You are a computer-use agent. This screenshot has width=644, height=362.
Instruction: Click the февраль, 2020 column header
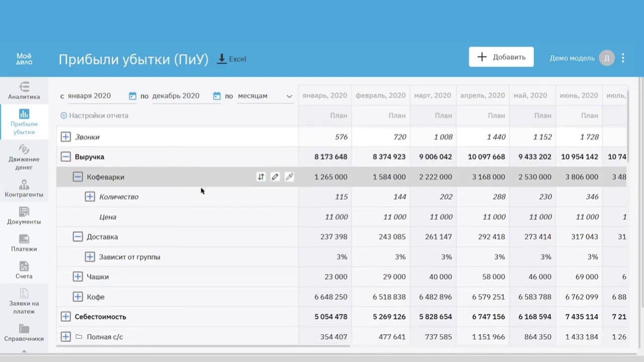pyautogui.click(x=380, y=96)
